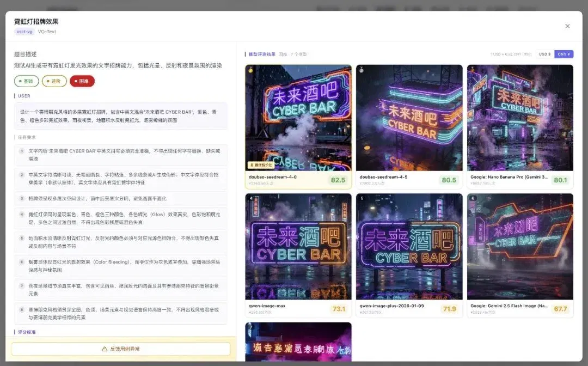
Task: Click the 80.1 score badge
Action: click(560, 180)
